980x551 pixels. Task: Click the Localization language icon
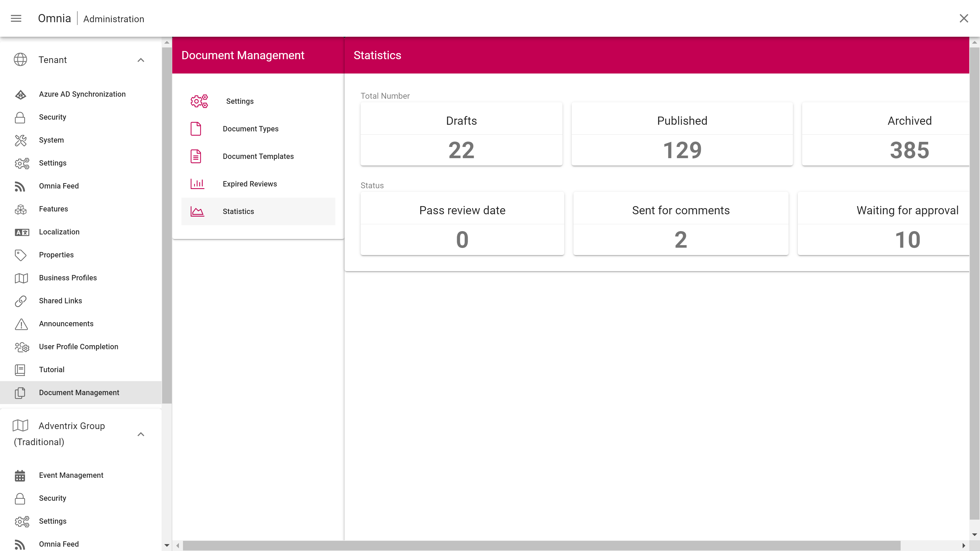pos(22,232)
